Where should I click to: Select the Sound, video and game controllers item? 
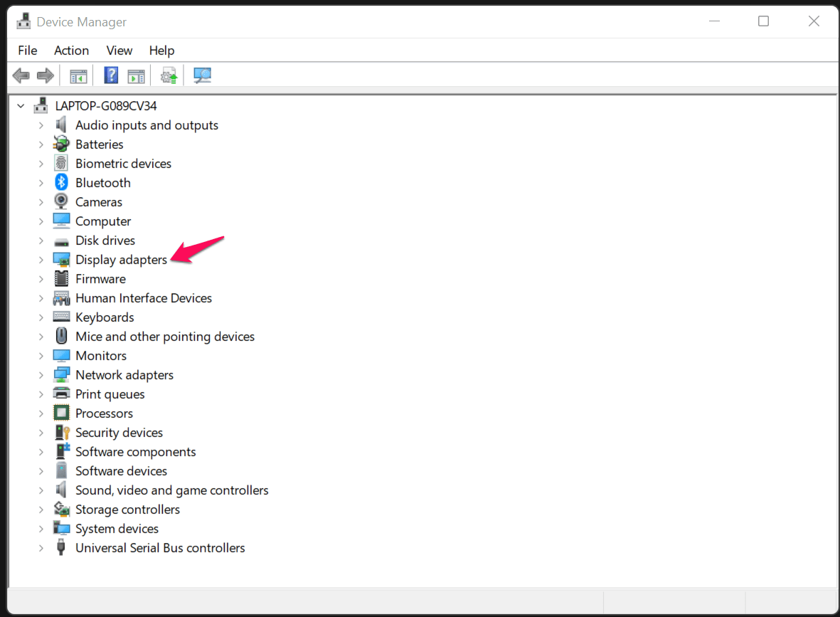click(x=171, y=490)
